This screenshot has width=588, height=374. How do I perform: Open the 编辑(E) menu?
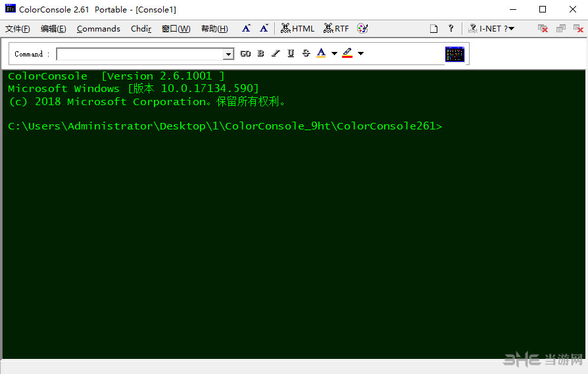point(53,29)
